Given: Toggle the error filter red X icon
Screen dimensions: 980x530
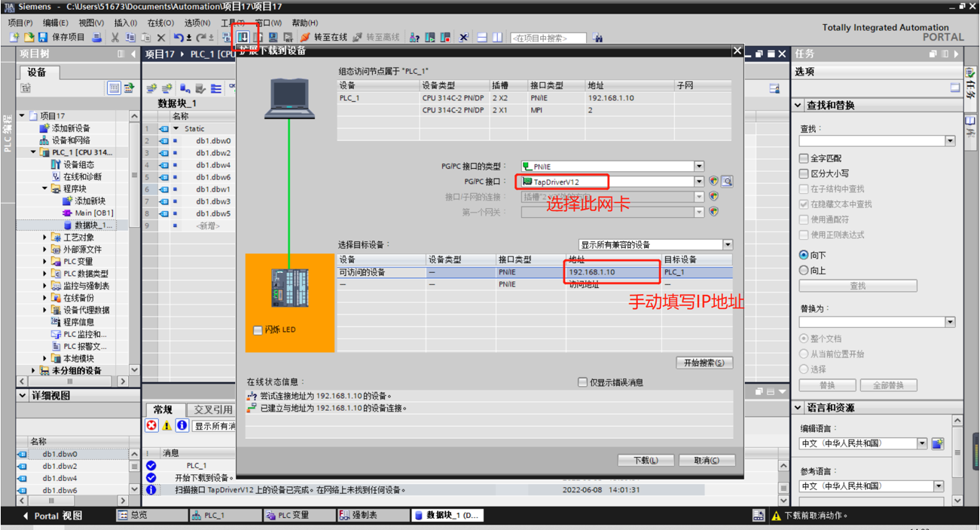Looking at the screenshot, I should point(152,426).
